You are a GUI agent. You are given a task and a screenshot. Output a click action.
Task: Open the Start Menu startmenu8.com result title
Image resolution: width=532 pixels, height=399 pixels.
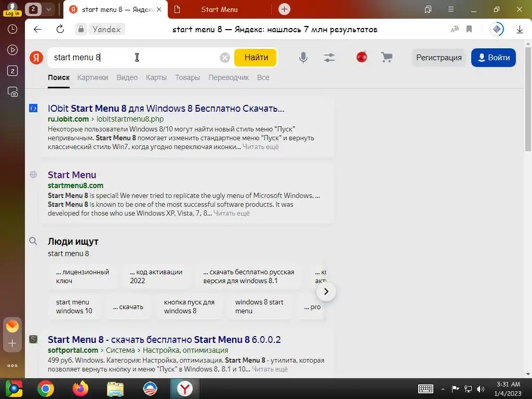(72, 175)
